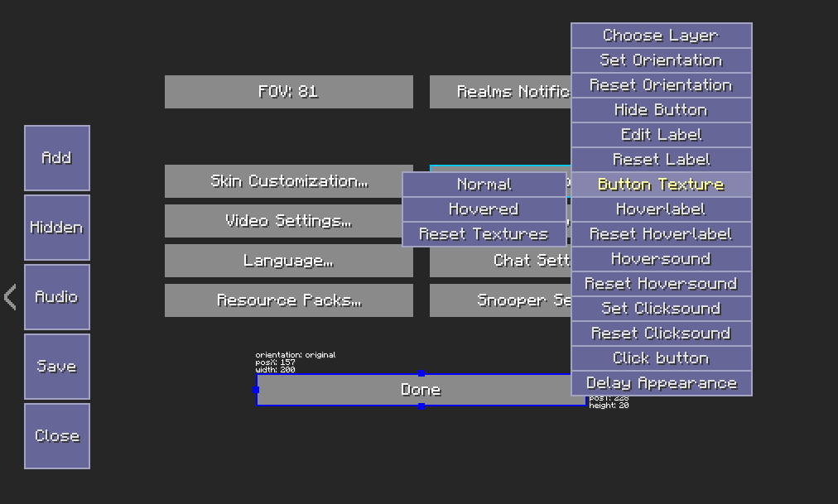Click Hide Button in the menu

coord(662,110)
